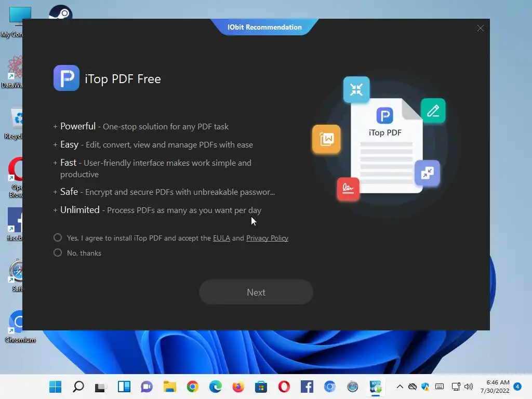Launch Chromium from the taskbar

tap(329, 387)
